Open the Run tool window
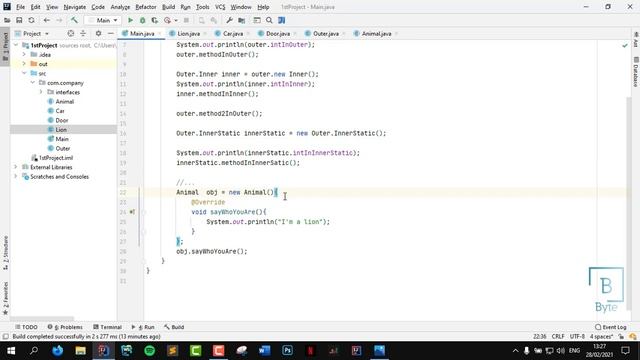Viewport: 640px width, 360px height. point(143,327)
